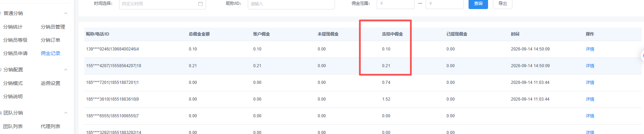Image resolution: width=644 pixels, height=134 pixels.
Task: Click the 总佣金金额 column header
Action: tap(199, 34)
